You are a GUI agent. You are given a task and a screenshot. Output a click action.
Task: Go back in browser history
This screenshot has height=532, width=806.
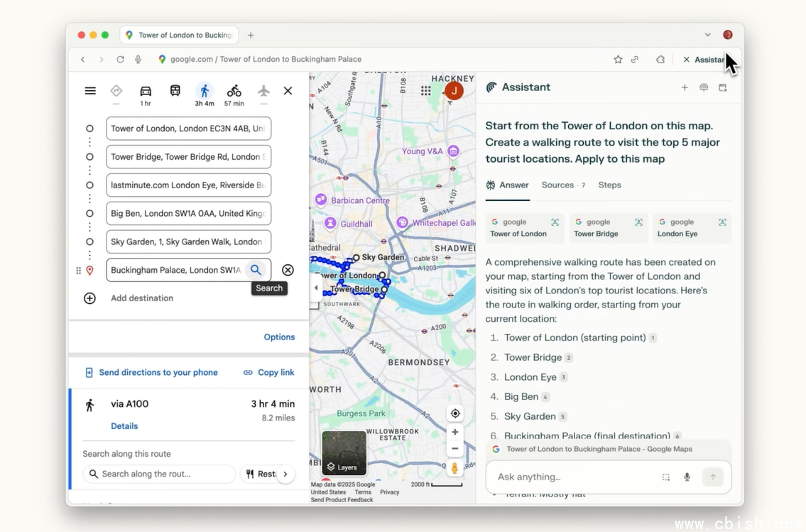click(83, 60)
